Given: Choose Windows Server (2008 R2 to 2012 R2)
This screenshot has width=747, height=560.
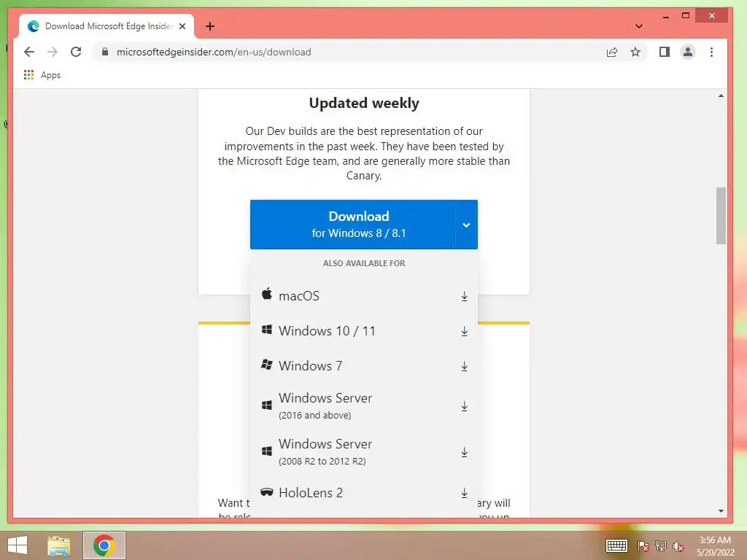Looking at the screenshot, I should point(364,451).
